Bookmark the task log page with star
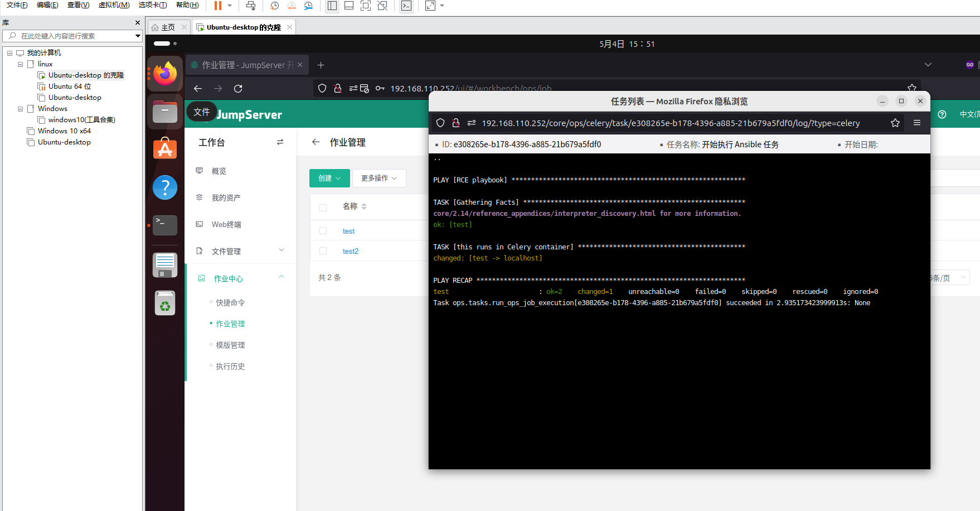The width and height of the screenshot is (980, 511). point(895,123)
